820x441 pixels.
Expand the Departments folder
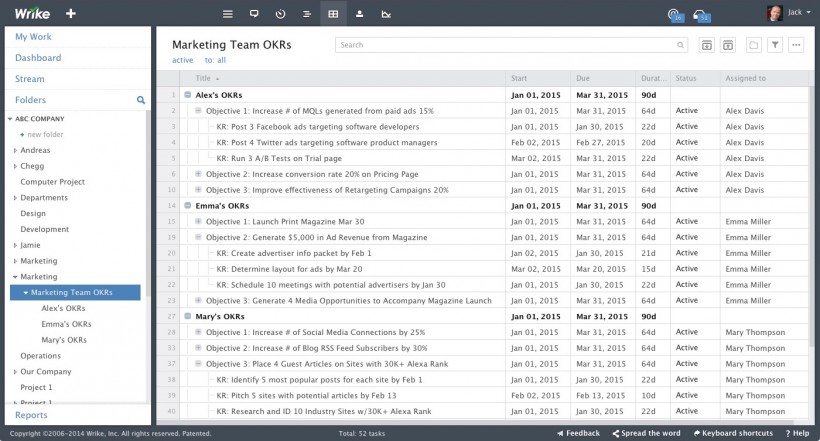pyautogui.click(x=15, y=198)
